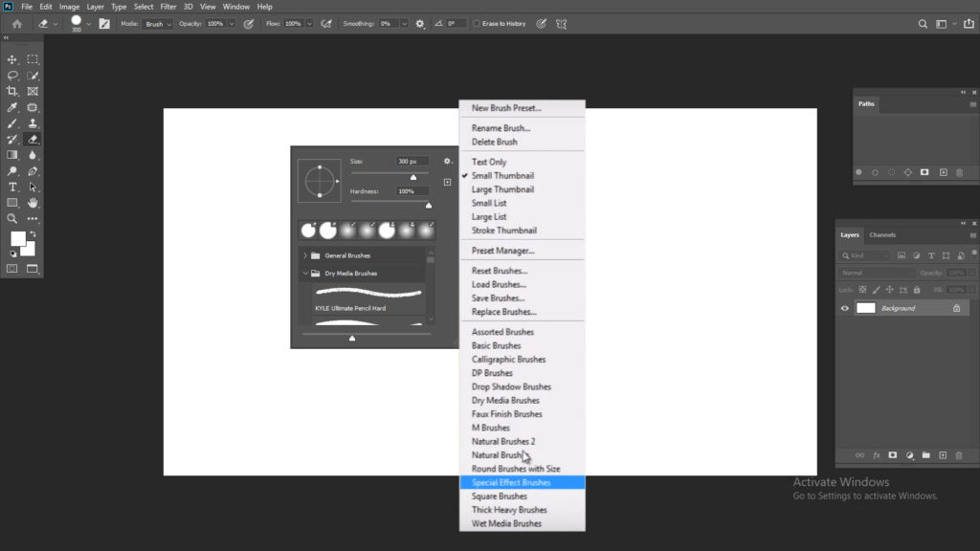Select the Eraser tool in toolbox
This screenshot has width=980, height=551.
tap(33, 140)
